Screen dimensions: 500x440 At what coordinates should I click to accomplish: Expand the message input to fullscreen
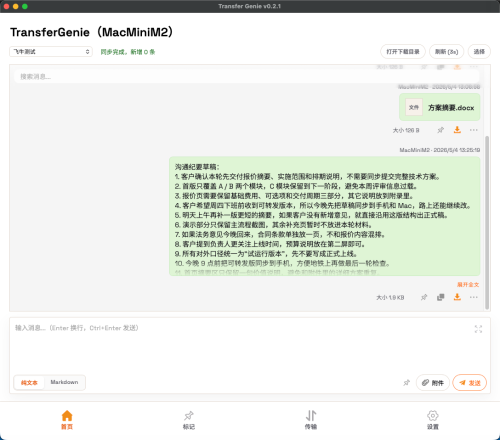(478, 329)
